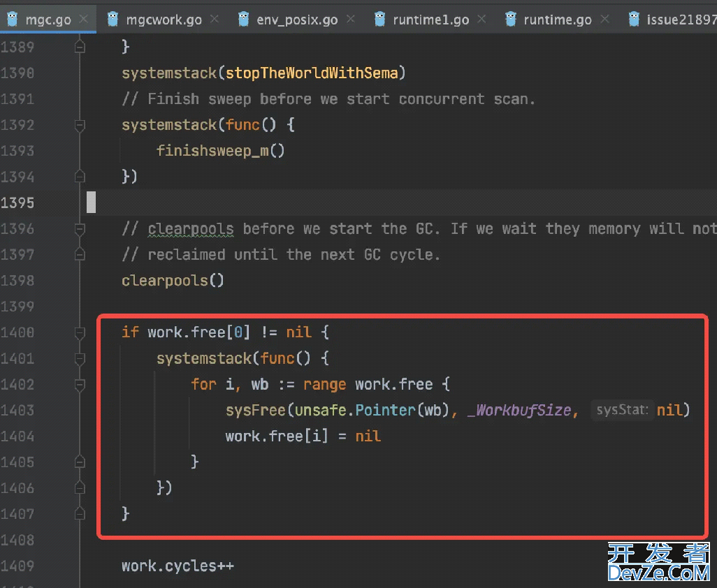Click the _WorkbufSize constant
717x588 pixels.
tap(519, 411)
